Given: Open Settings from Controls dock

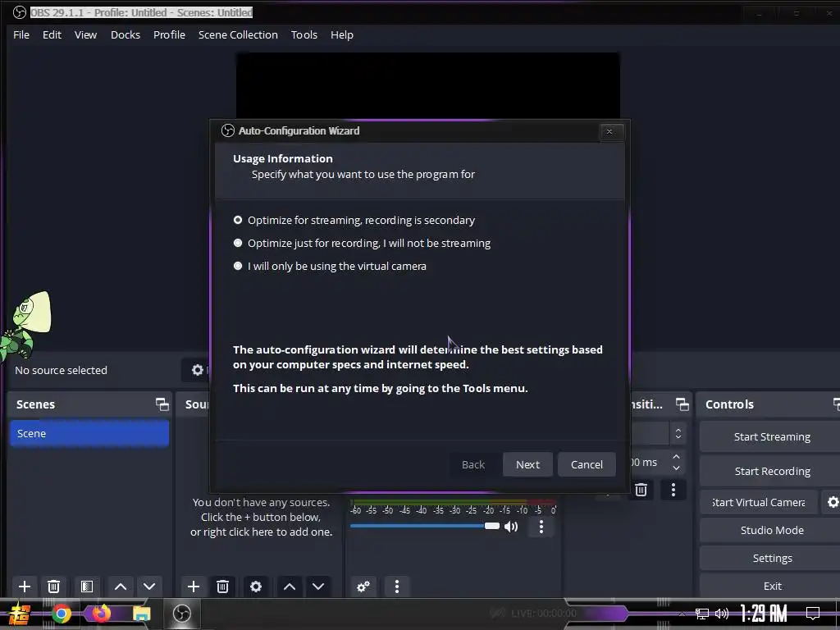Looking at the screenshot, I should click(x=772, y=558).
